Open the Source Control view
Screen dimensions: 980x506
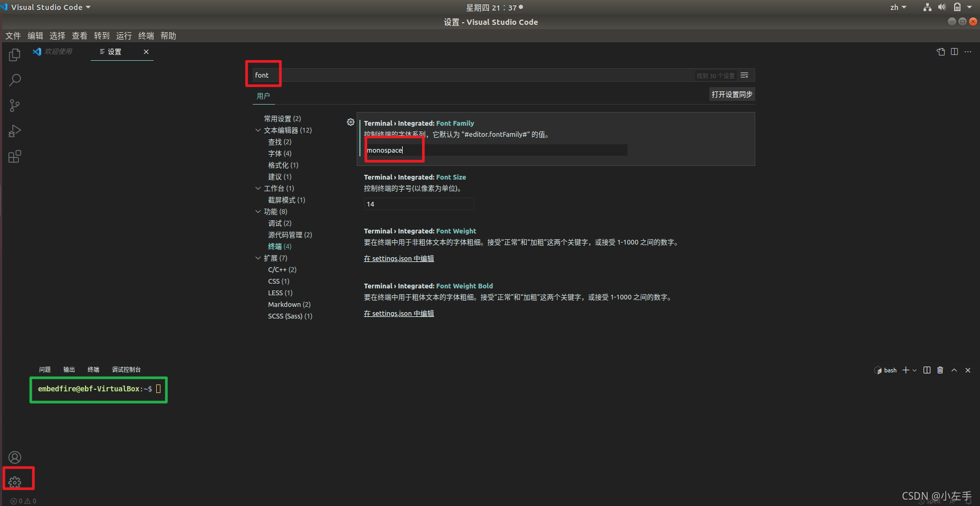point(15,106)
